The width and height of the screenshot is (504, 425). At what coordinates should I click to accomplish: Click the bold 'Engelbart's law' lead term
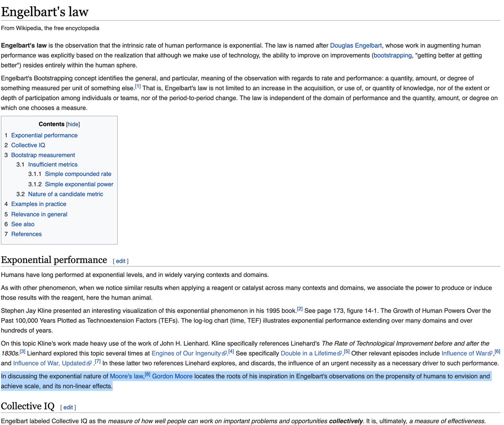[24, 45]
